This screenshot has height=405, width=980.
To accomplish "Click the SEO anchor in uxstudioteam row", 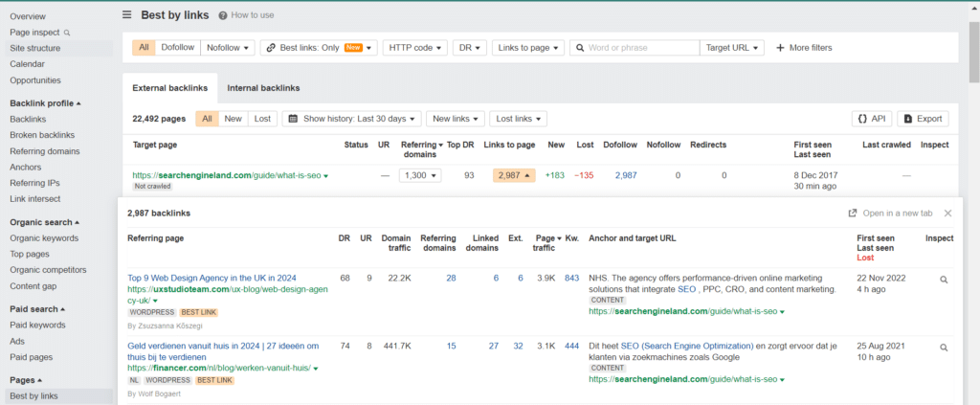I will click(x=686, y=289).
